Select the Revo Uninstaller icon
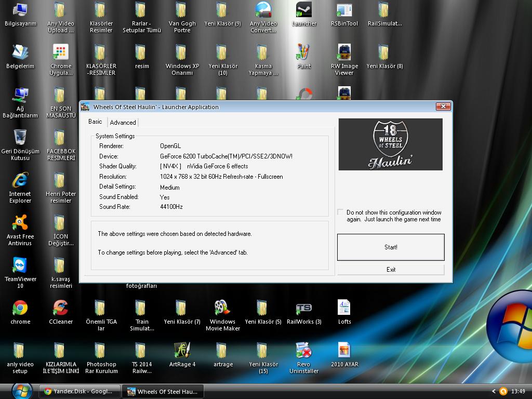 tap(304, 358)
